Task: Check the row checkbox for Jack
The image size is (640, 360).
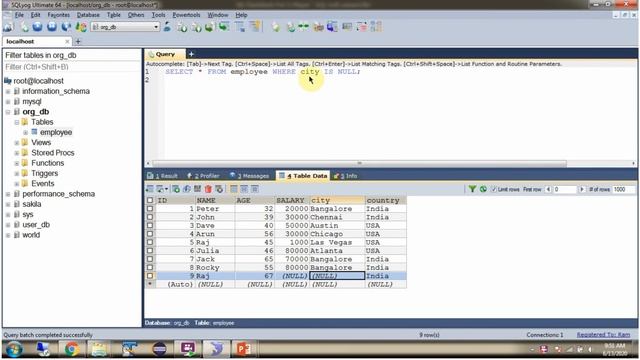Action: [x=150, y=259]
